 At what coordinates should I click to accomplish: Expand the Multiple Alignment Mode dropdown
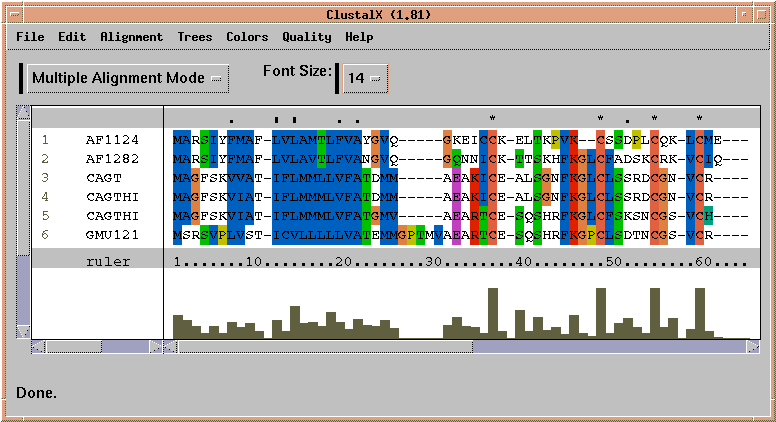[x=128, y=78]
